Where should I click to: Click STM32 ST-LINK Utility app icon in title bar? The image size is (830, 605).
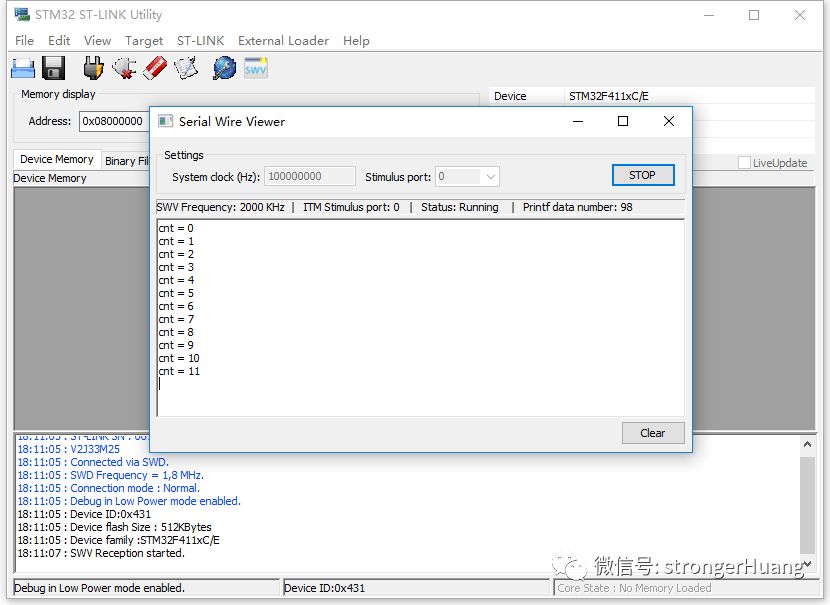coord(22,14)
